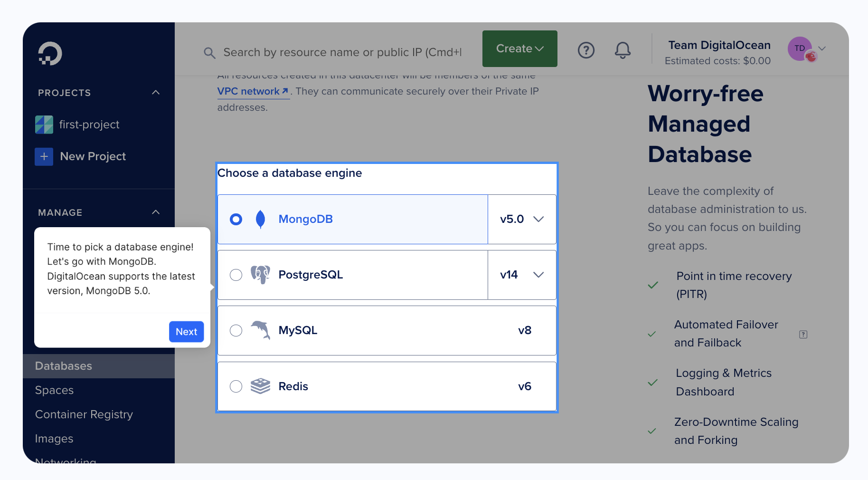Focus the resource search field

(342, 52)
